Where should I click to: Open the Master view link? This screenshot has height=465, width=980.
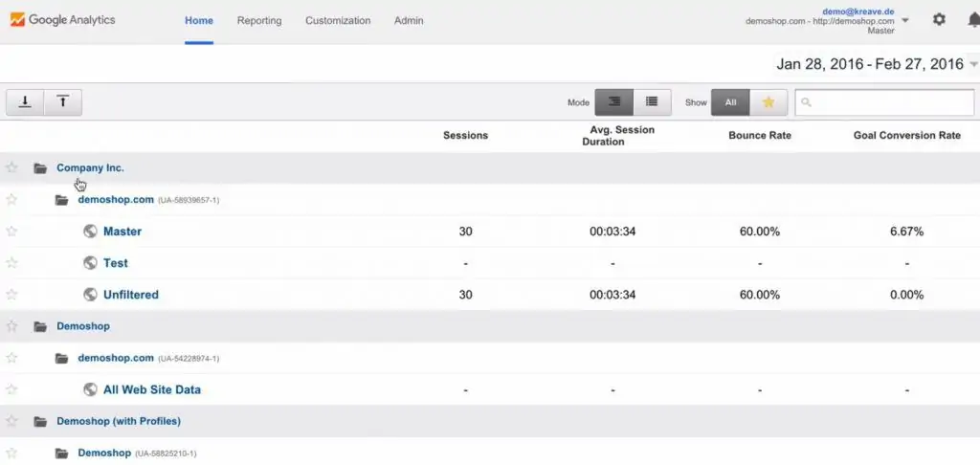click(122, 232)
